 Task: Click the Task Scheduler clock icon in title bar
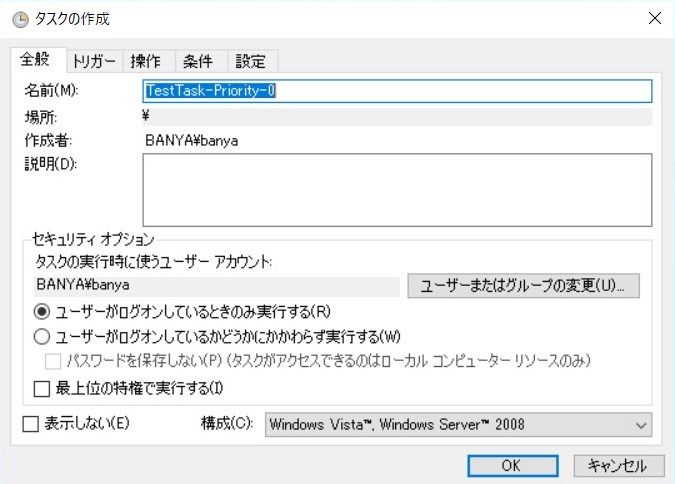[x=20, y=19]
